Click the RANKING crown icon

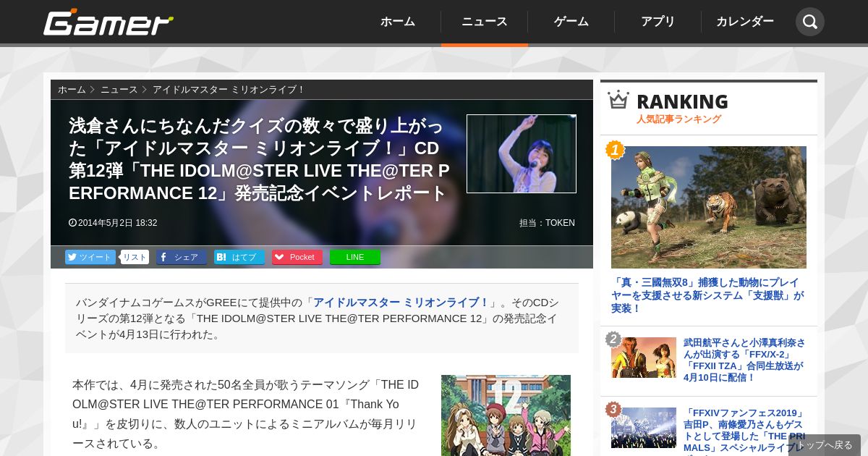[x=618, y=99]
